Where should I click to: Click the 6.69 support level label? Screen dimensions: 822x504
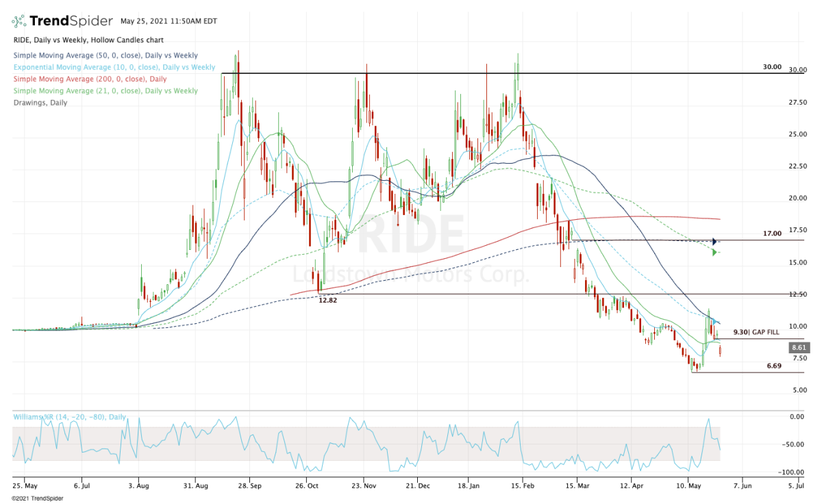click(773, 366)
